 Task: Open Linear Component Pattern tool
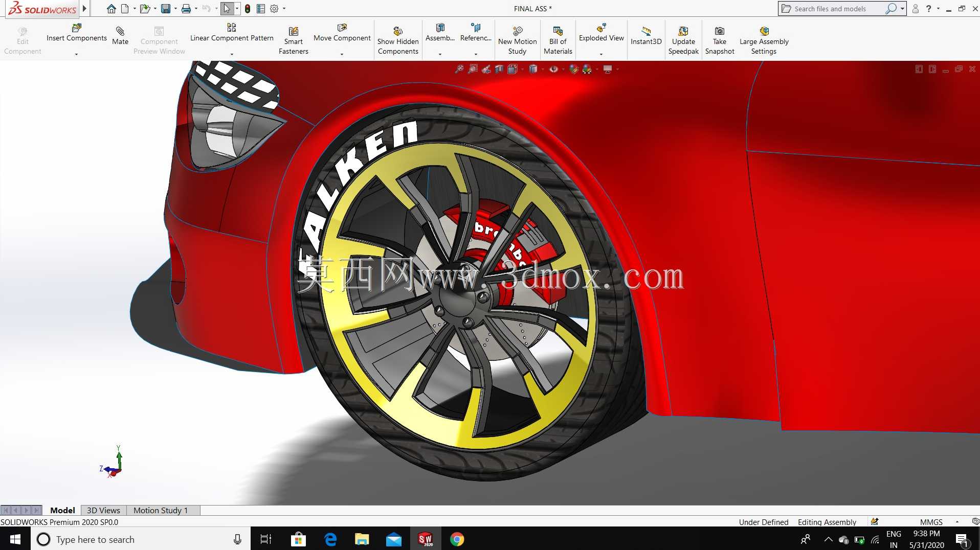232,33
